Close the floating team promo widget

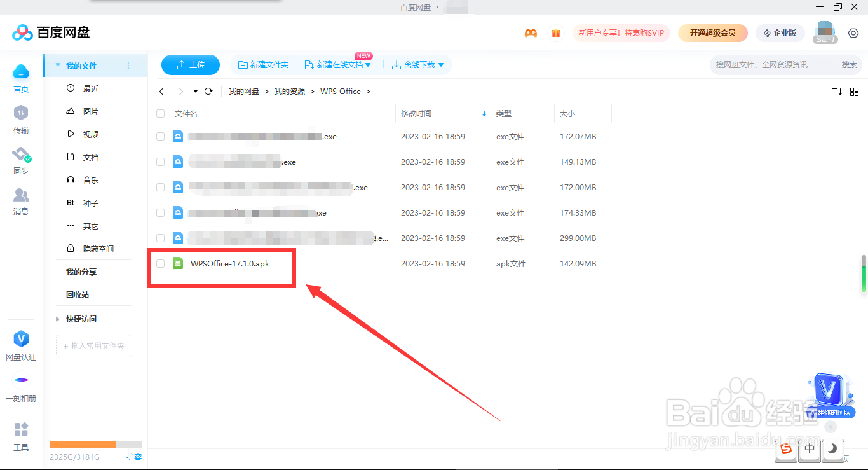pyautogui.click(x=830, y=427)
